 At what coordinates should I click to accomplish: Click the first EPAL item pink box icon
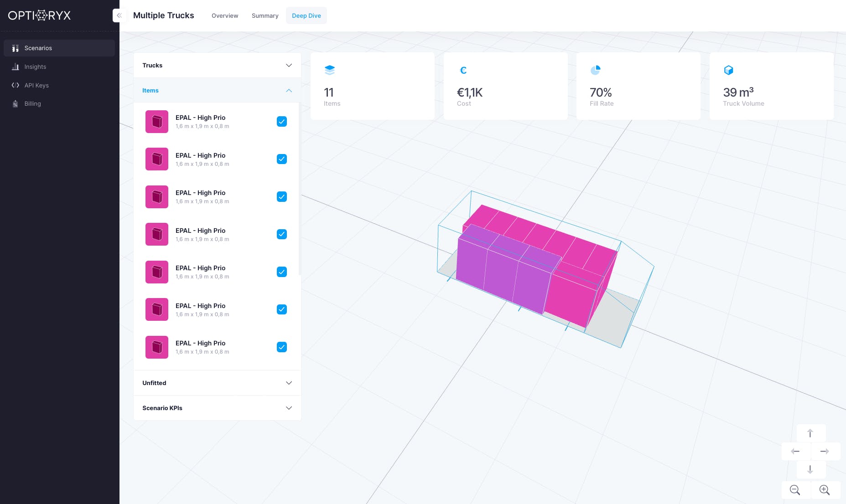click(x=157, y=122)
